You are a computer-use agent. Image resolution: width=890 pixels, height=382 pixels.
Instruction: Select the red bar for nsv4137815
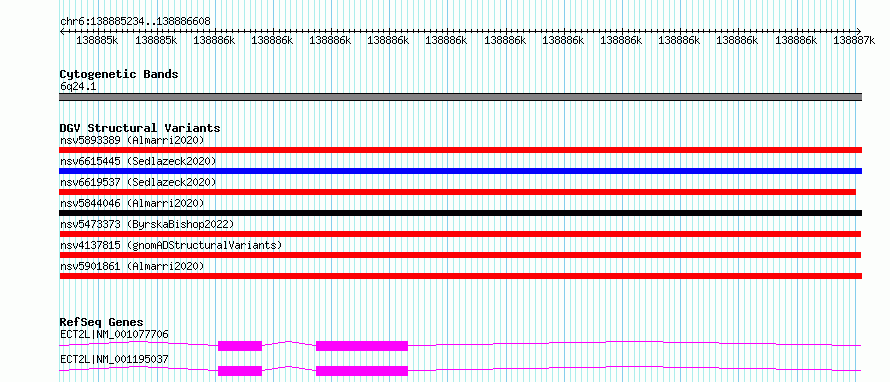[460, 255]
